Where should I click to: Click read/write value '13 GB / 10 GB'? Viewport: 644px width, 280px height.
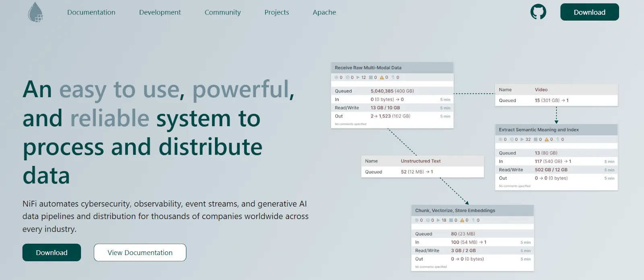(385, 108)
